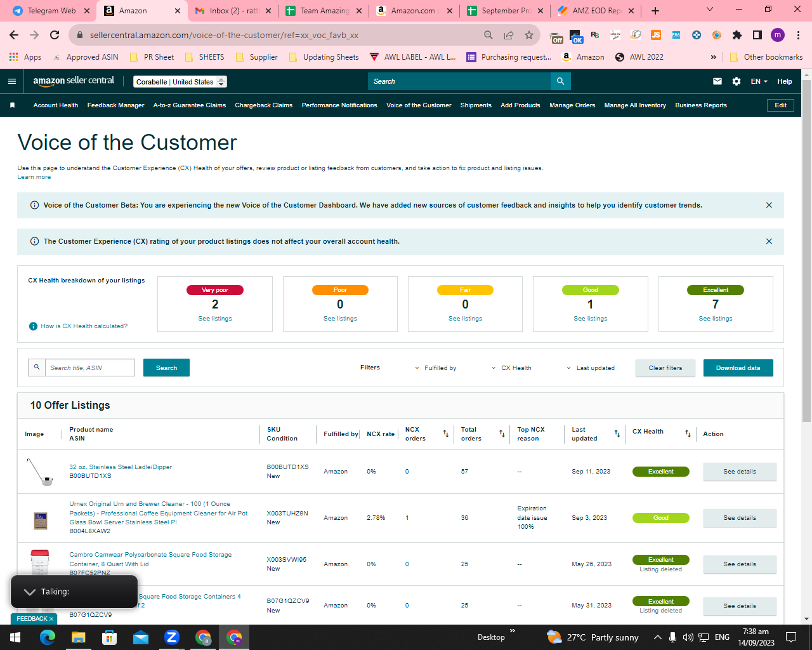
Task: Click the Download data button
Action: click(738, 368)
